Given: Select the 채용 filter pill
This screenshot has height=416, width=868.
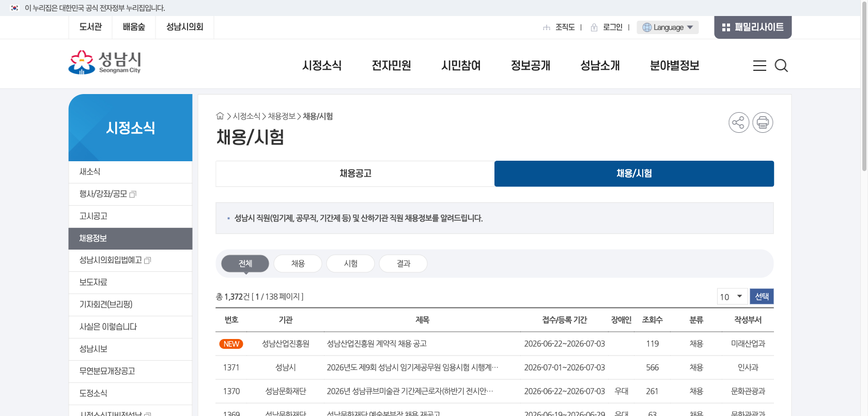Looking at the screenshot, I should [298, 264].
